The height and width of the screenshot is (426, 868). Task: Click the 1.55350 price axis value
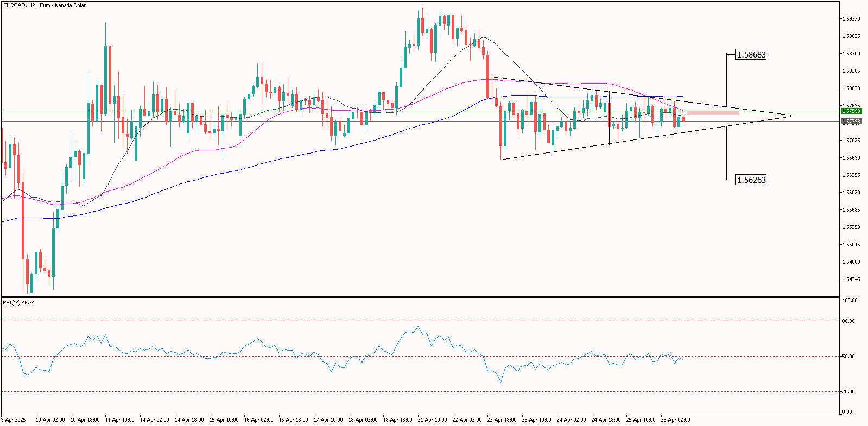(x=852, y=227)
